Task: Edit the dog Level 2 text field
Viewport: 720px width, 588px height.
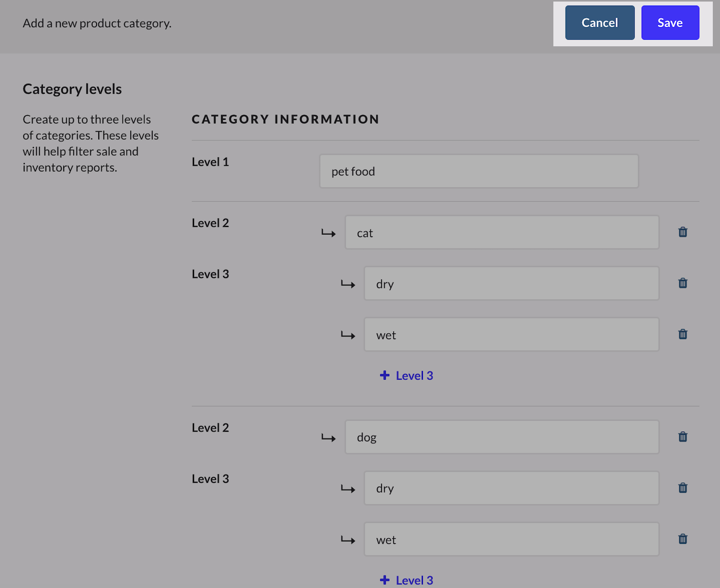Action: tap(502, 437)
